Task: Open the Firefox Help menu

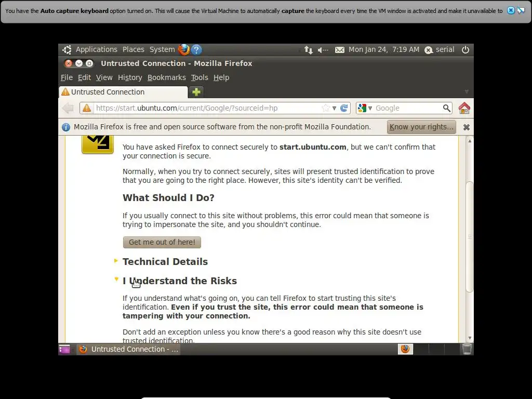Action: tap(221, 78)
